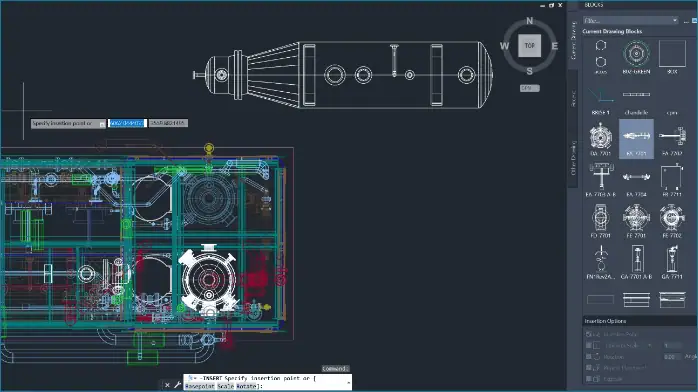Select the middle block in bottom row
The height and width of the screenshot is (392, 698).
point(636,299)
